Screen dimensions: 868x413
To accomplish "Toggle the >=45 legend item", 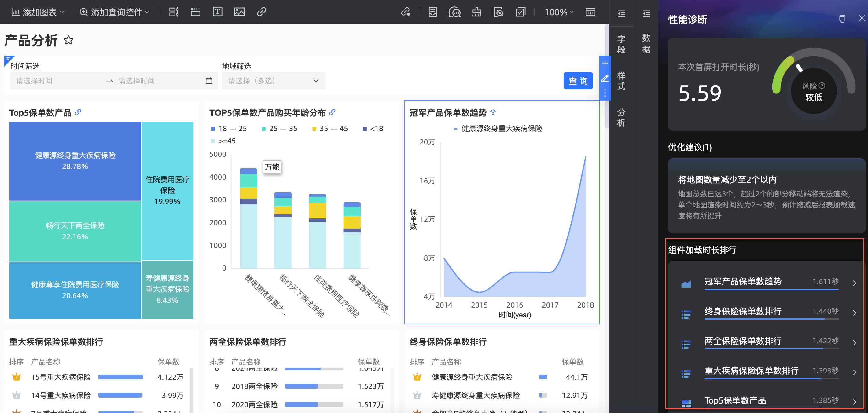I will click(x=223, y=141).
